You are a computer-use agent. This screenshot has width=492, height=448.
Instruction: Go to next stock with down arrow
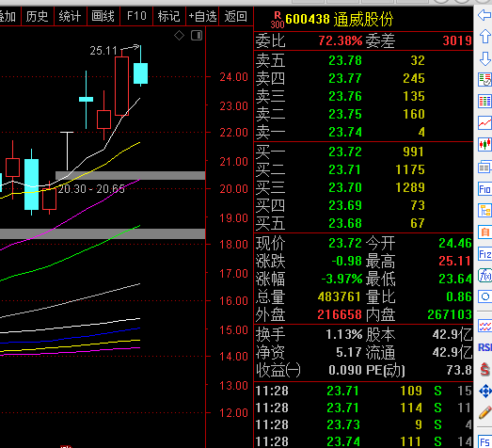484,58
